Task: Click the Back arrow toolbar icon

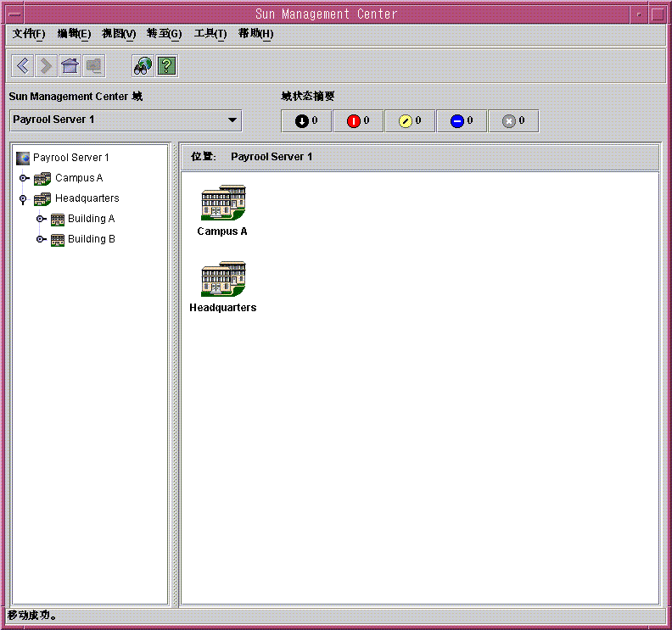Action: click(23, 66)
